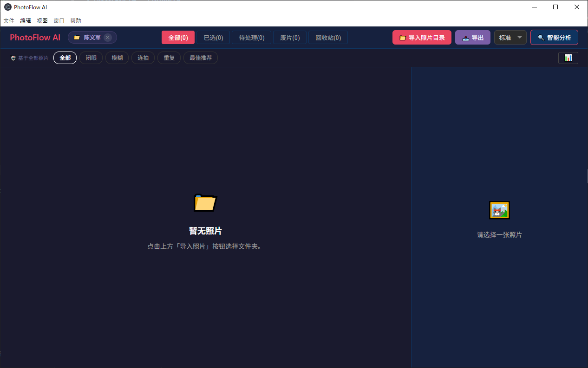The width and height of the screenshot is (588, 368).
Task: Toggle the 重复 filter chip
Action: (x=169, y=58)
